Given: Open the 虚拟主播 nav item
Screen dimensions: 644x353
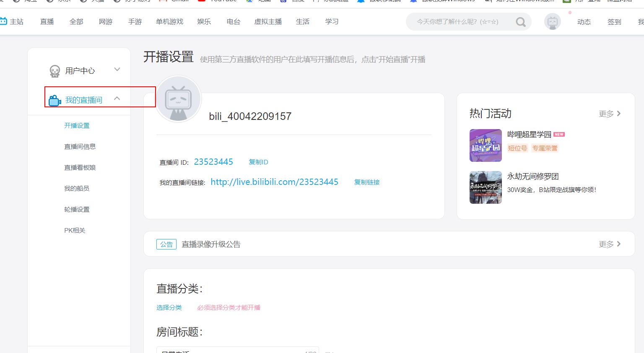Looking at the screenshot, I should pos(268,21).
